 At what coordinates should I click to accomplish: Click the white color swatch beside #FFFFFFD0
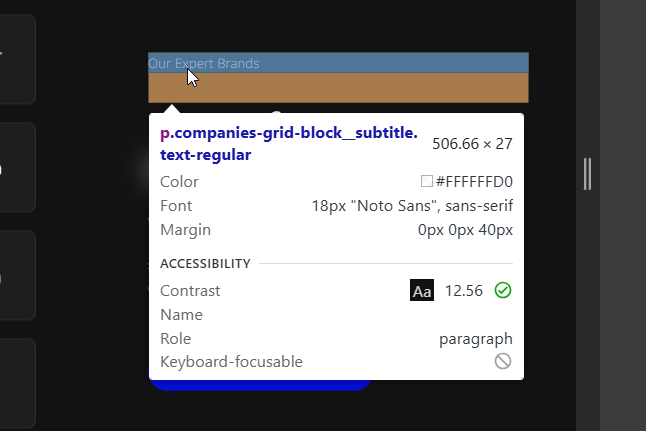tap(427, 182)
